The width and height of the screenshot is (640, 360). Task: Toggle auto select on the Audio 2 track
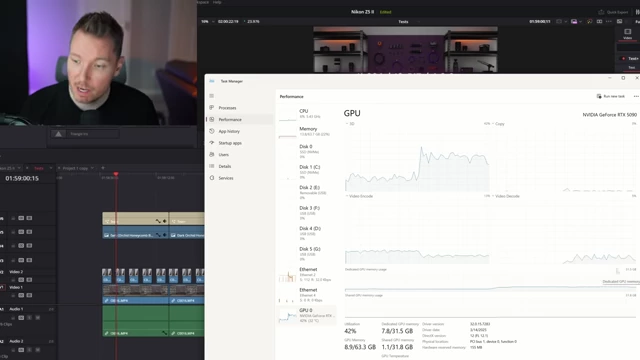[x=21, y=350]
